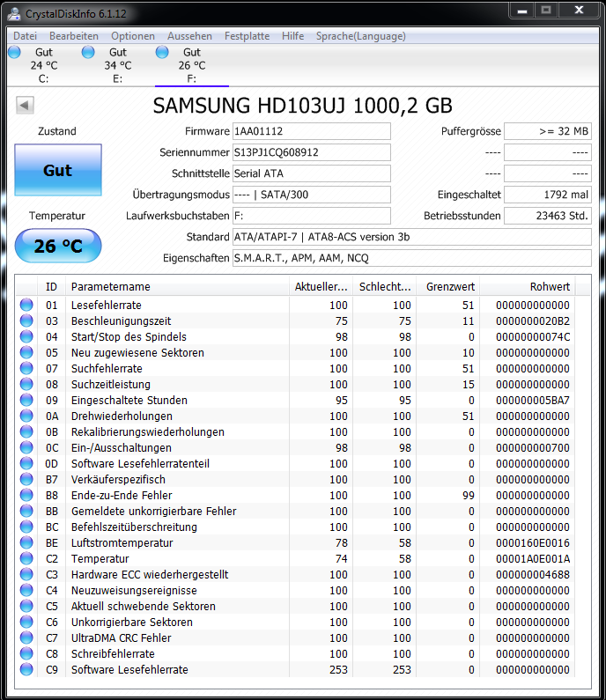Open the Datei menu
The height and width of the screenshot is (700, 606).
25,36
